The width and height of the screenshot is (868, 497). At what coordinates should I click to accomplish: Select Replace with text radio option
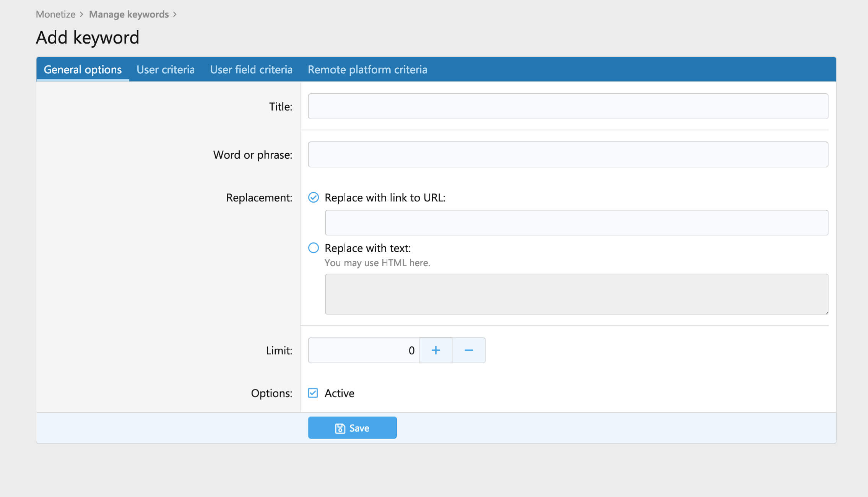[x=314, y=248]
